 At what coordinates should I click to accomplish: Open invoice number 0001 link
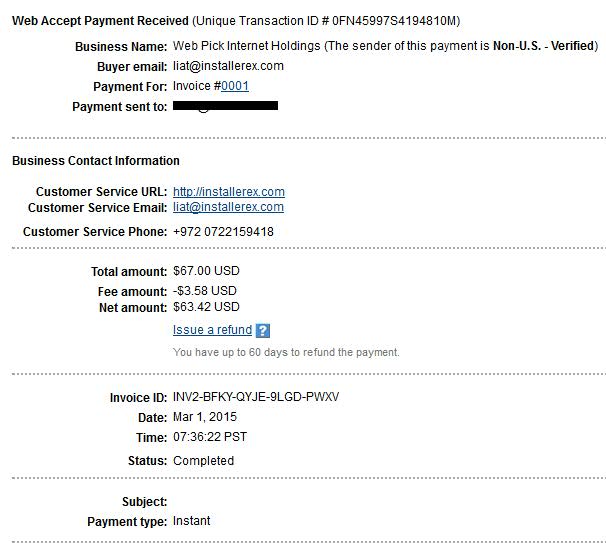tap(235, 86)
